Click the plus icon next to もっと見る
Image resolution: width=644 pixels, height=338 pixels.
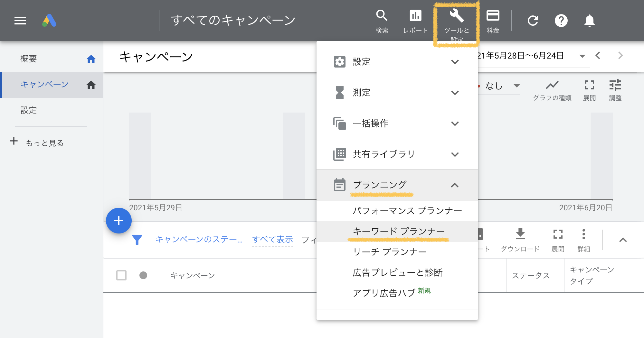pyautogui.click(x=14, y=141)
